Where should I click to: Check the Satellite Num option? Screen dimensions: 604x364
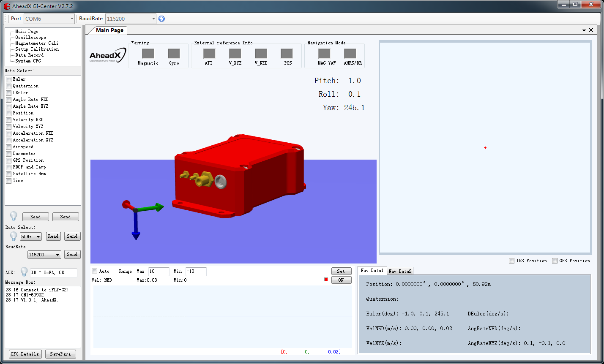[8, 174]
